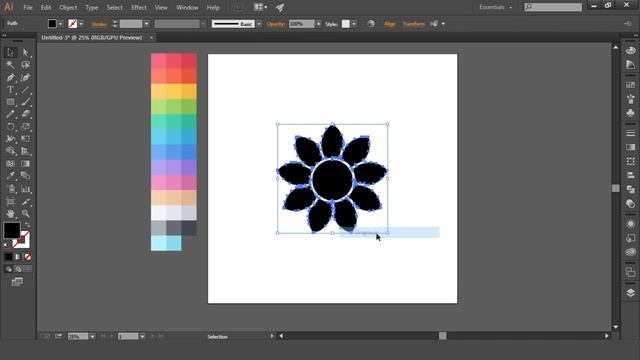Open the stroke color dropdown in control bar
Image resolution: width=640 pixels, height=360 pixels.
[81, 24]
